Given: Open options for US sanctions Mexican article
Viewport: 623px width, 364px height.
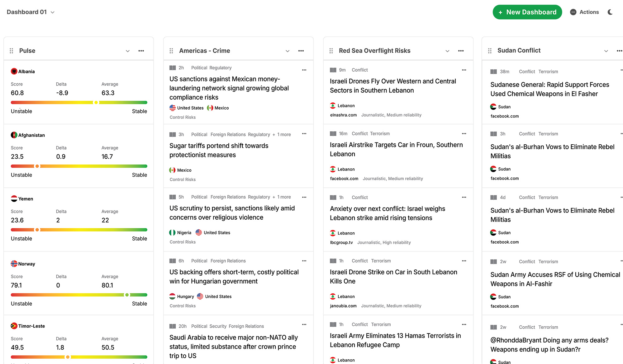Looking at the screenshot, I should (x=304, y=70).
